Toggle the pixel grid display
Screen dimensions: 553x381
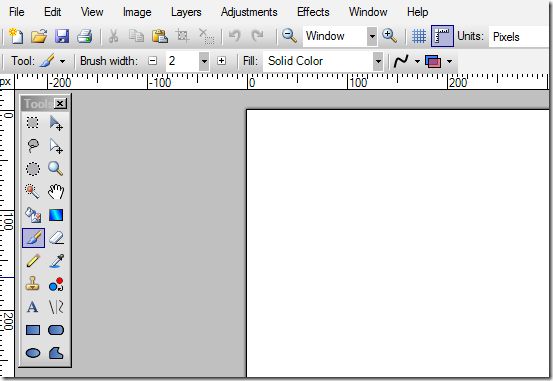click(419, 36)
